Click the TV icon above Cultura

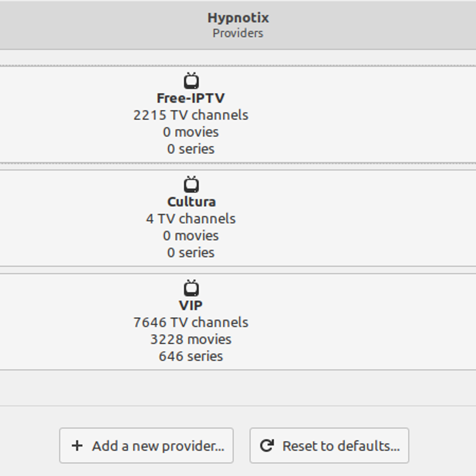[192, 184]
